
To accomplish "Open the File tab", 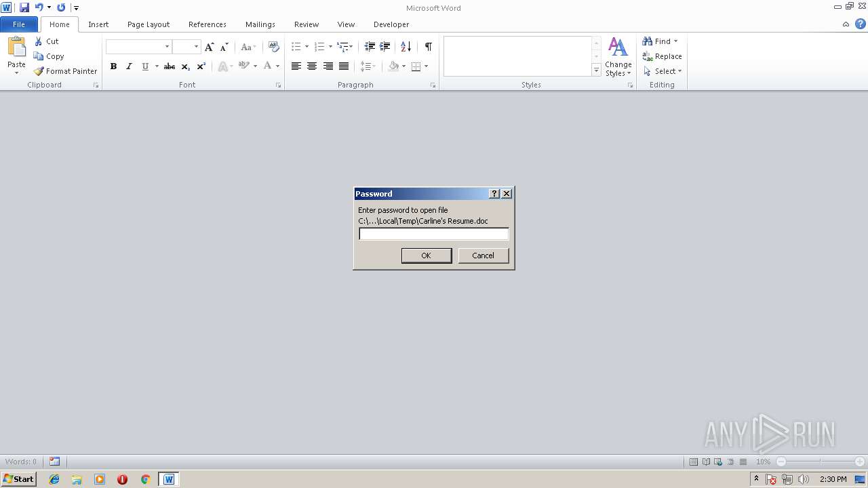I will [x=19, y=24].
